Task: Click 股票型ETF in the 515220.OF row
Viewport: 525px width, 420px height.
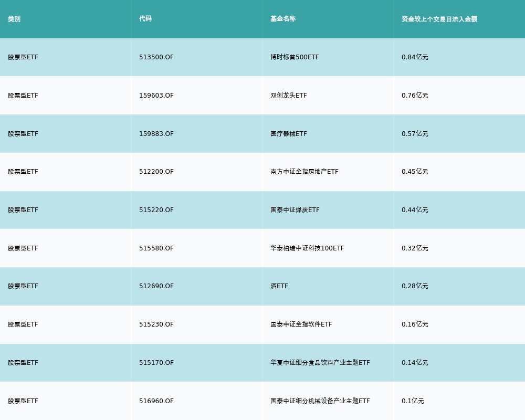Action: point(23,210)
